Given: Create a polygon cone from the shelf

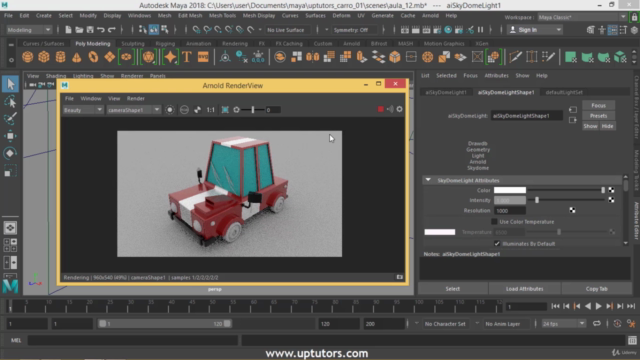Looking at the screenshot, I should pyautogui.click(x=77, y=57).
